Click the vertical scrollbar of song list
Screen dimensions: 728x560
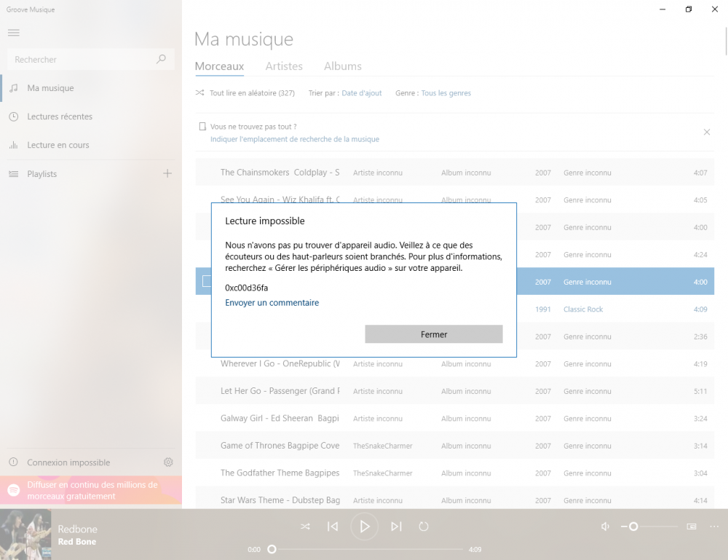726,41
